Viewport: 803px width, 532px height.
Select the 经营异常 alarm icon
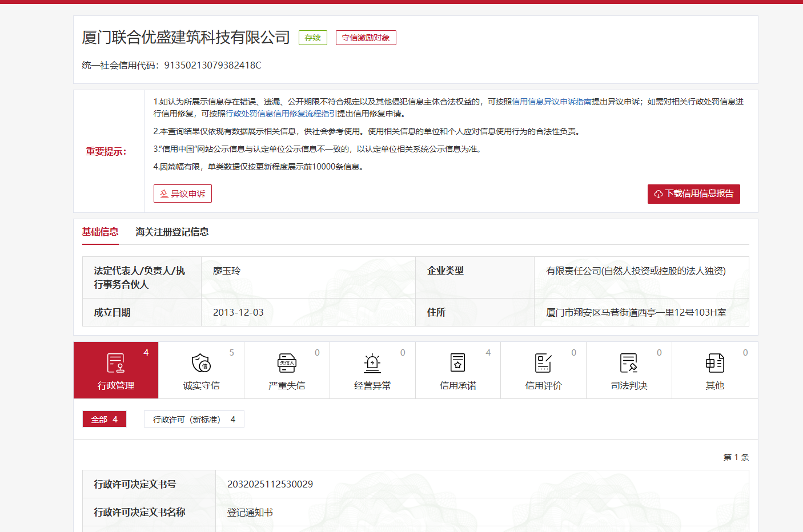[372, 363]
